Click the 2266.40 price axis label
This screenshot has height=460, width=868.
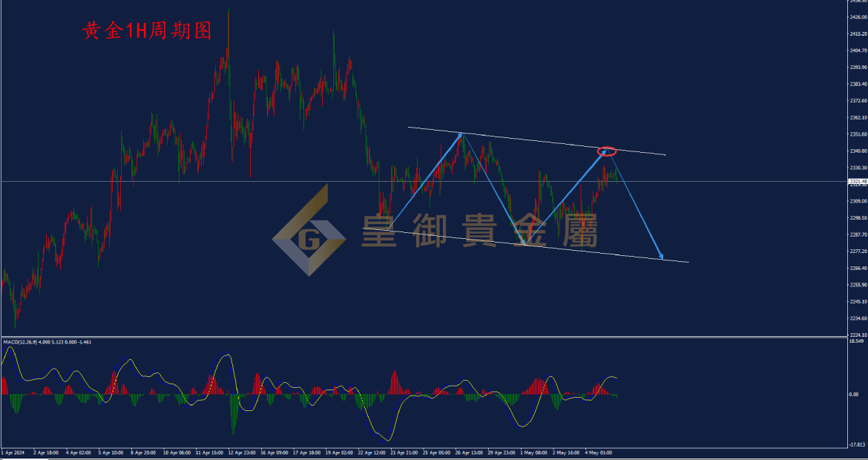click(859, 268)
